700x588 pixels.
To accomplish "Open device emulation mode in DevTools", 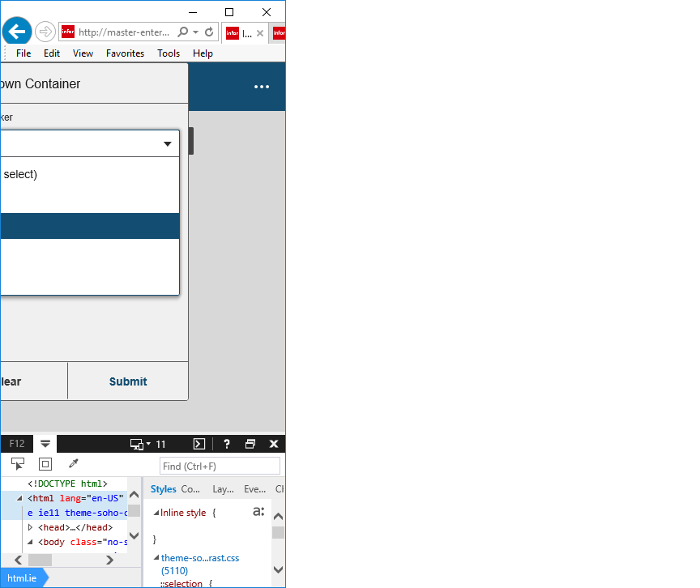I will coord(136,443).
